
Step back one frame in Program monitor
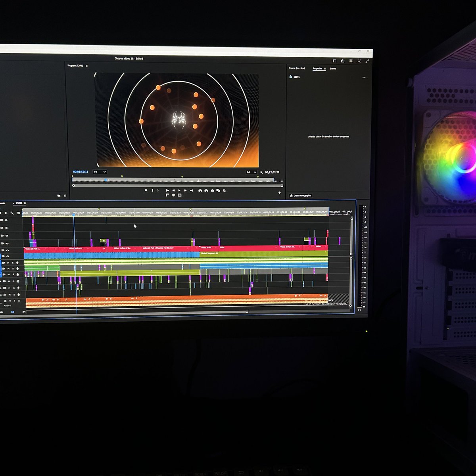[x=173, y=191]
